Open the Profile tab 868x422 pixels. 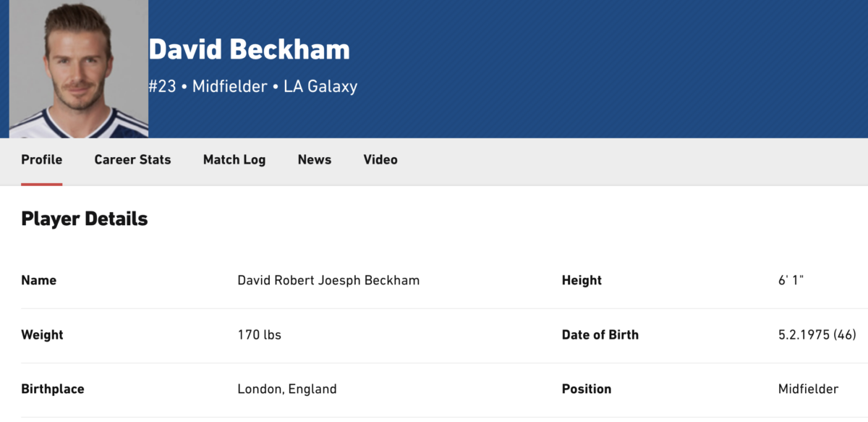click(41, 160)
